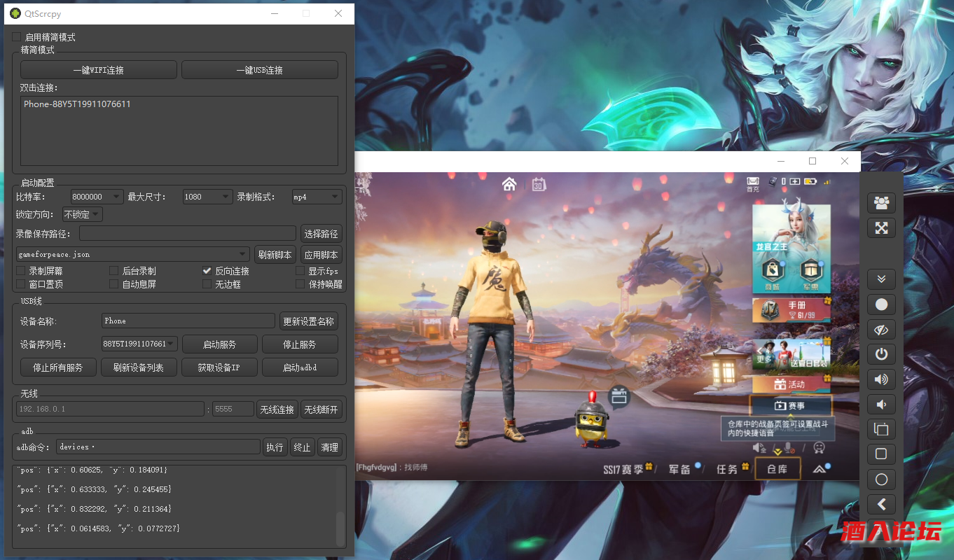Open the 设备序列号 serial dropdown

[140, 344]
